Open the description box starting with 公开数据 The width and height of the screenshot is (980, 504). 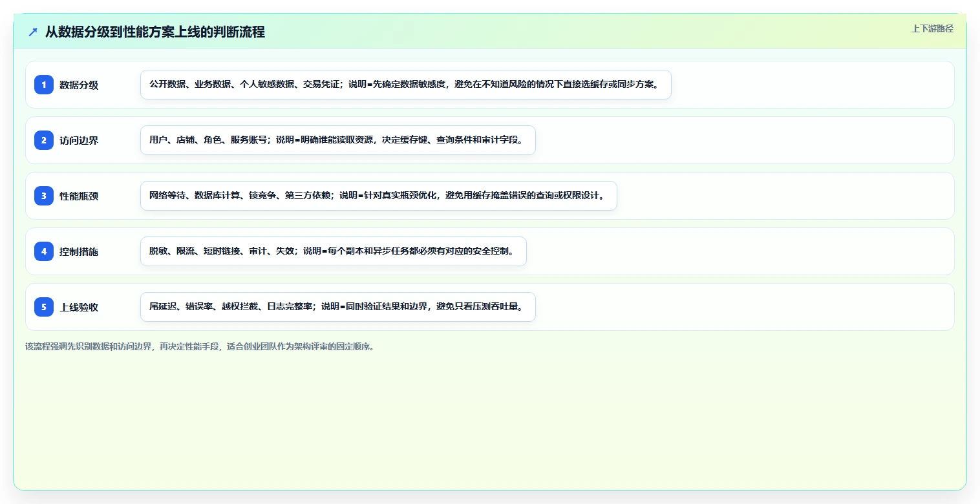[x=406, y=85]
